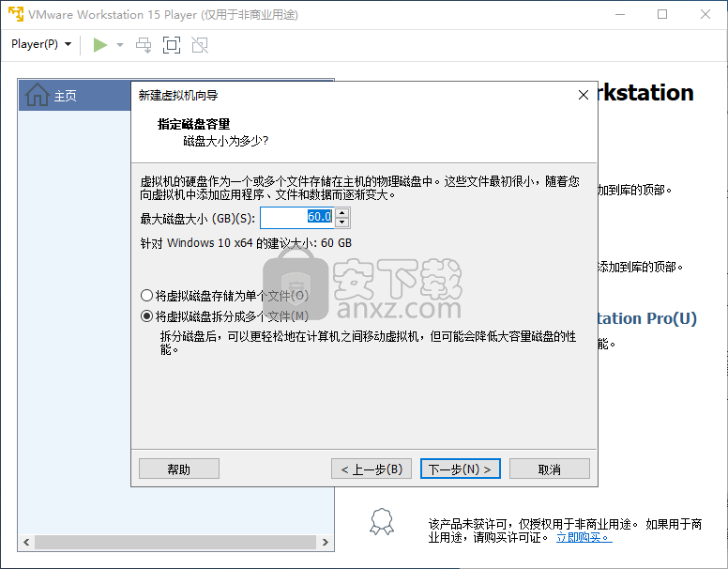Click the 指定磁盘容量 heading

point(193,124)
